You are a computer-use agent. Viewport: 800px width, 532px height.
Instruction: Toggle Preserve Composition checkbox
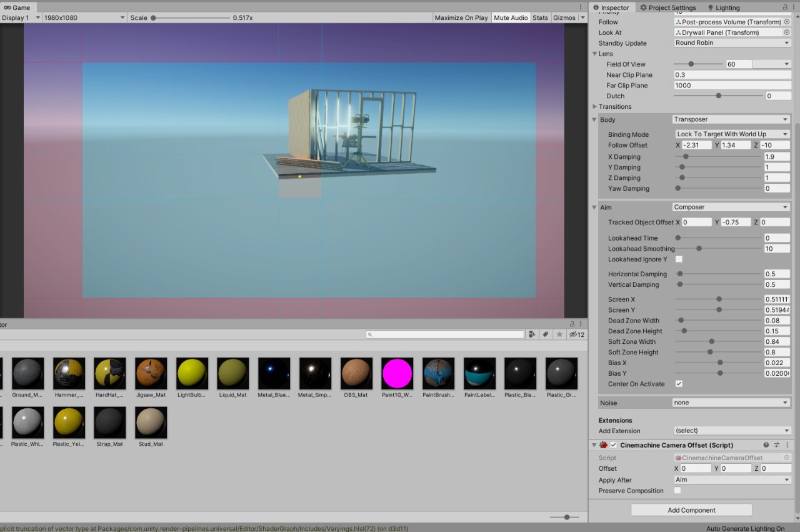(677, 491)
